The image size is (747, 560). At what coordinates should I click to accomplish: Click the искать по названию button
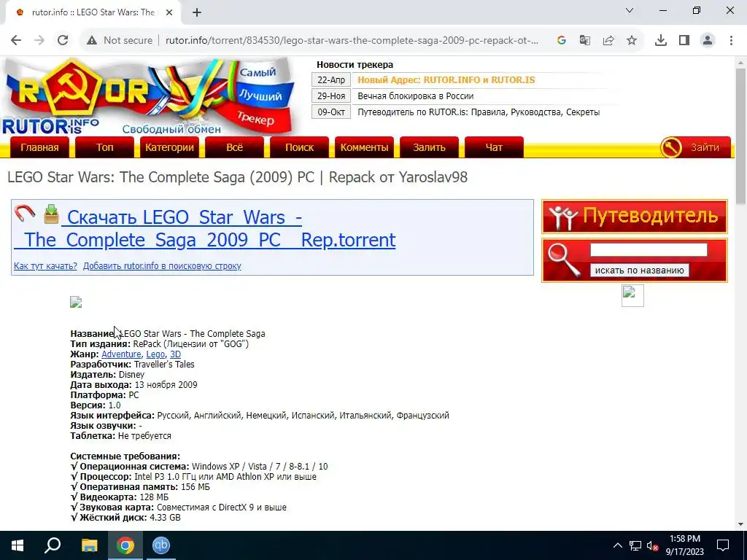tap(639, 270)
